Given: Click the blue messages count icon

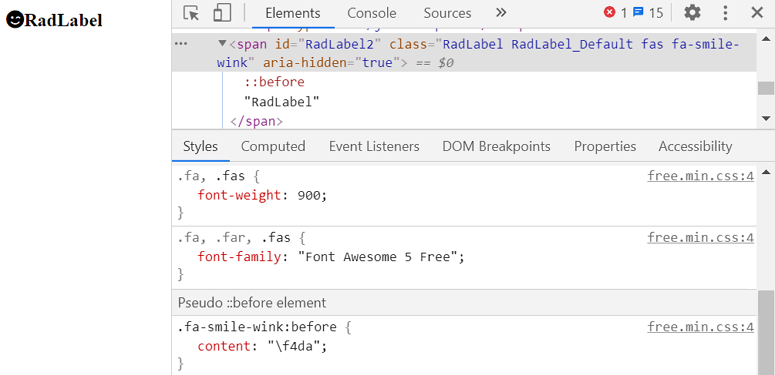Looking at the screenshot, I should pyautogui.click(x=647, y=13).
